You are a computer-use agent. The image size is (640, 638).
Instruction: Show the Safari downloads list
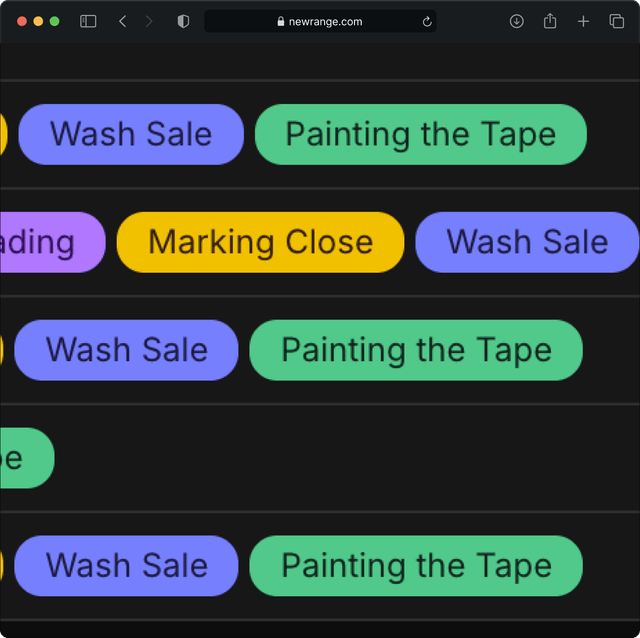tap(516, 21)
